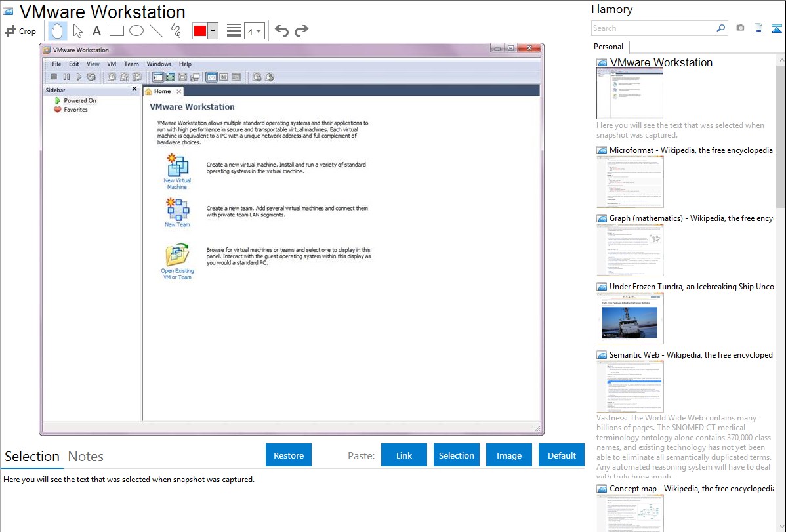
Task: Click the VMware suspend pause button
Action: pos(67,77)
